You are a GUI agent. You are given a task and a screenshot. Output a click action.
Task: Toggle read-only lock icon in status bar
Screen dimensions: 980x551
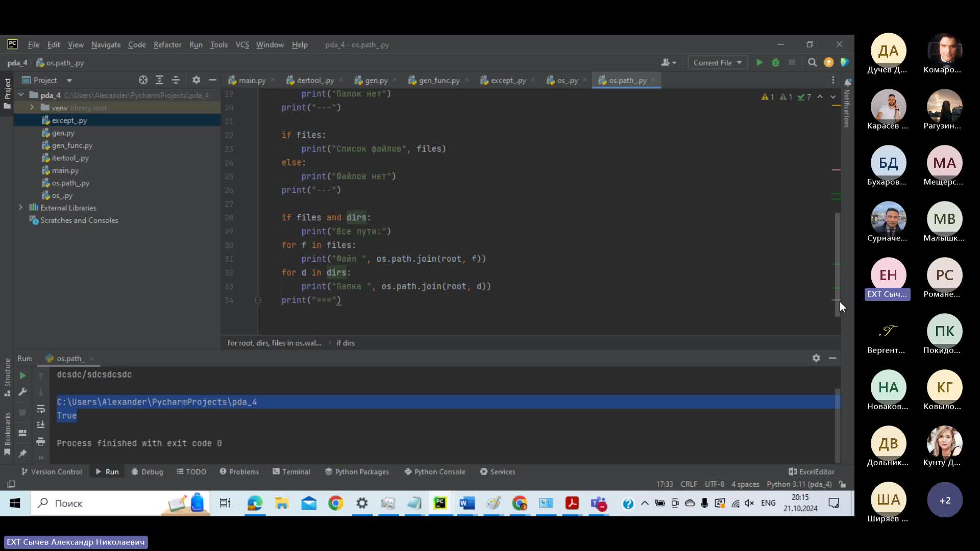tap(843, 484)
